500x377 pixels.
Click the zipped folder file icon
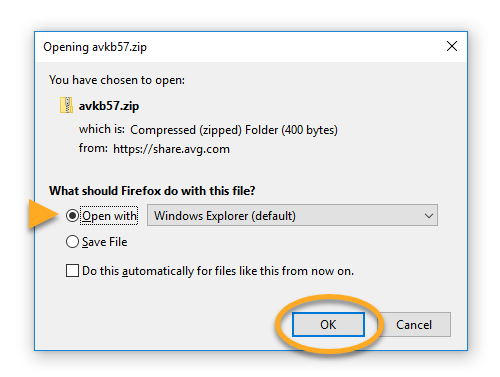(66, 105)
